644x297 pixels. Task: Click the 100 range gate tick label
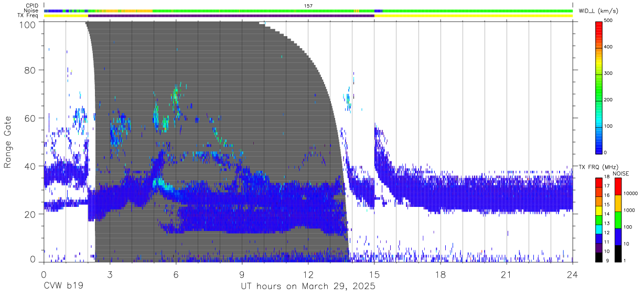(x=27, y=24)
